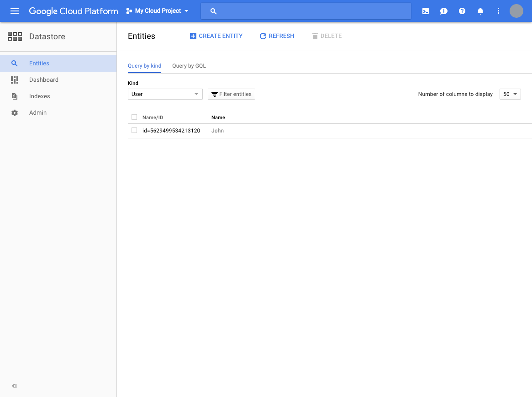This screenshot has width=532, height=397.
Task: Click the Entities magnifier sidebar icon
Action: point(14,63)
